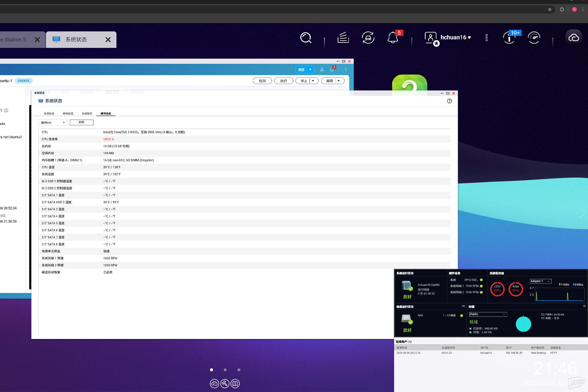Click the CPU 99% usage gauge
Image resolution: width=588 pixels, height=392 pixels.
(497, 289)
